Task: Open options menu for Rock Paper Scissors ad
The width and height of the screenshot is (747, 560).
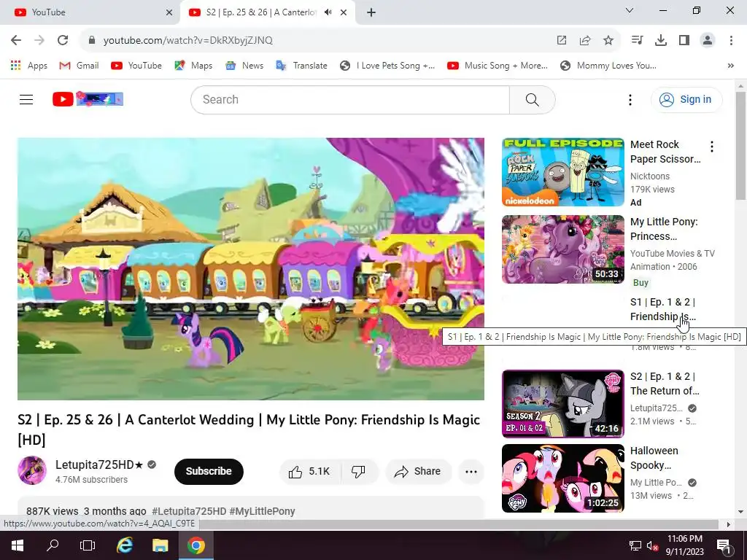Action: tap(712, 147)
